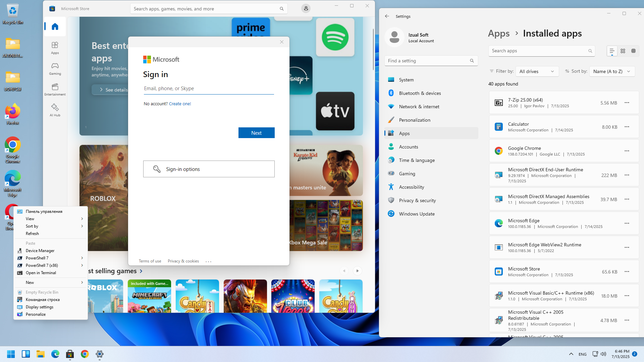The height and width of the screenshot is (362, 644).
Task: Open the Home tab in Microsoft Store sidebar
Action: pos(55,26)
